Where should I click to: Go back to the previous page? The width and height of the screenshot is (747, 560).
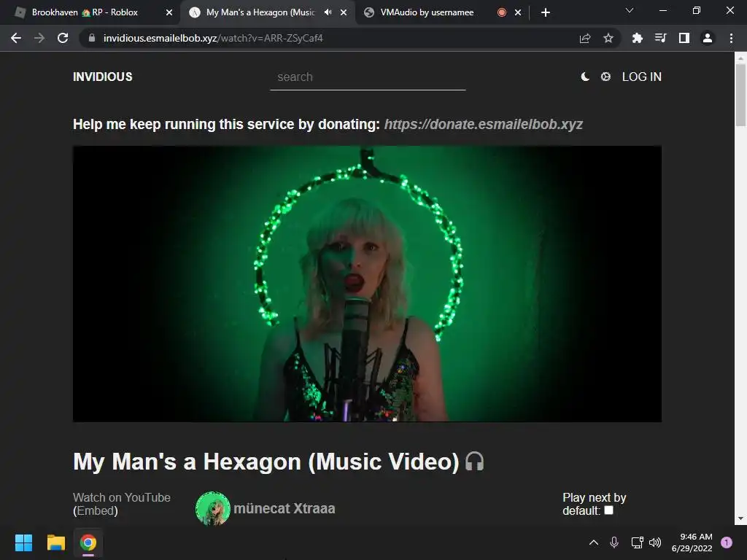click(16, 38)
